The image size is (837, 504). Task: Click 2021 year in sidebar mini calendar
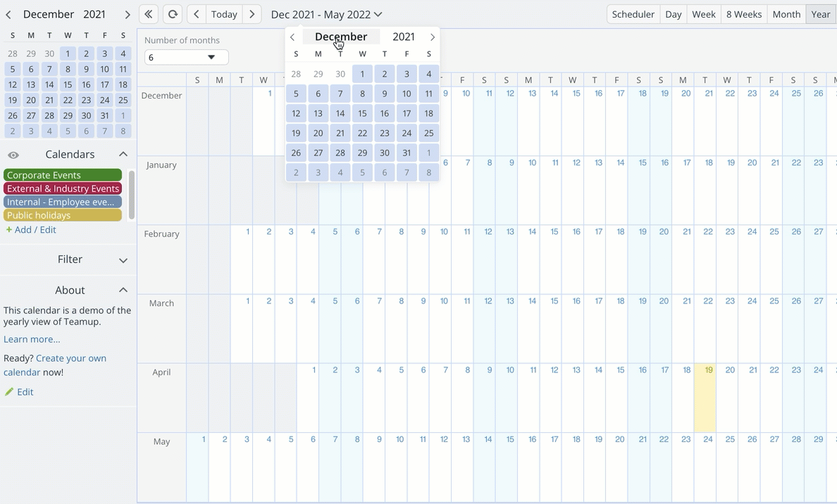tap(94, 14)
